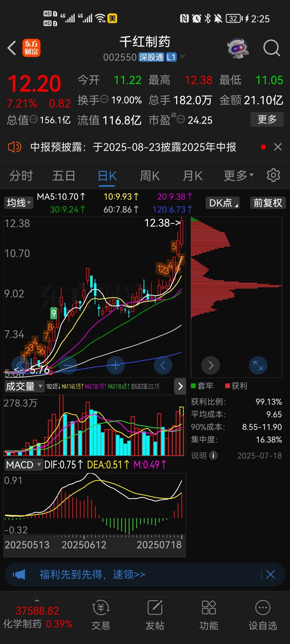Open the DK点 selector
The image size is (290, 644).
pos(223,203)
